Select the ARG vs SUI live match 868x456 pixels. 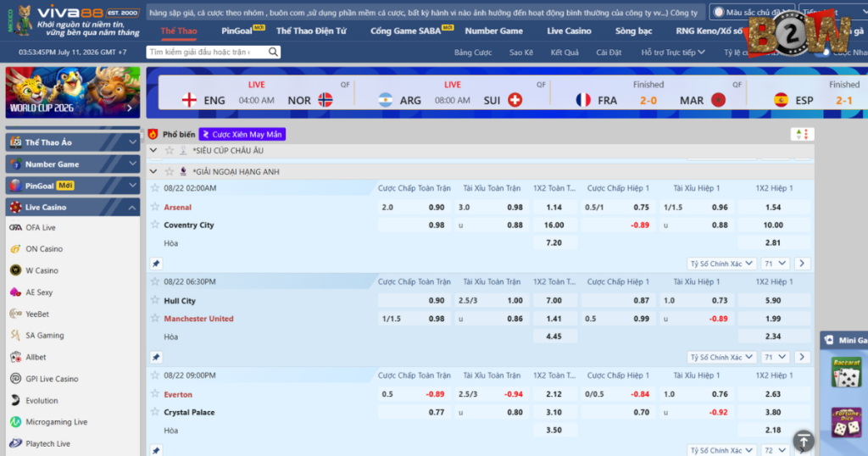(x=453, y=93)
